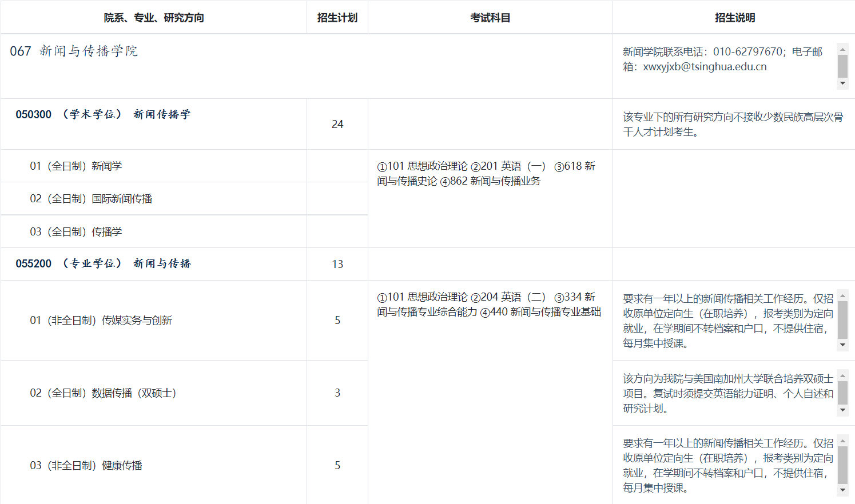
Task: Select the 067 新闻与传播学院 row title
Action: click(x=74, y=51)
